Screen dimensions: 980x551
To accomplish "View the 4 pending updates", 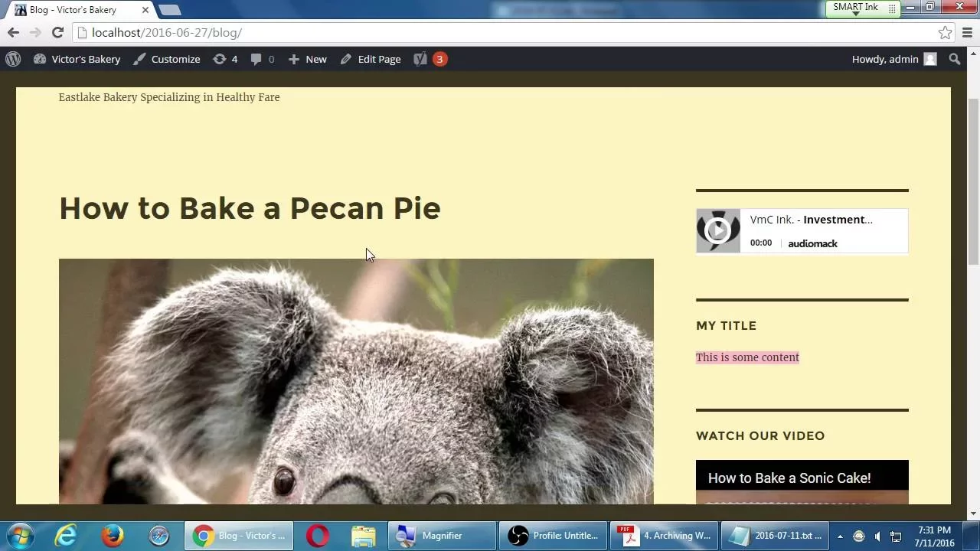I will tap(225, 59).
